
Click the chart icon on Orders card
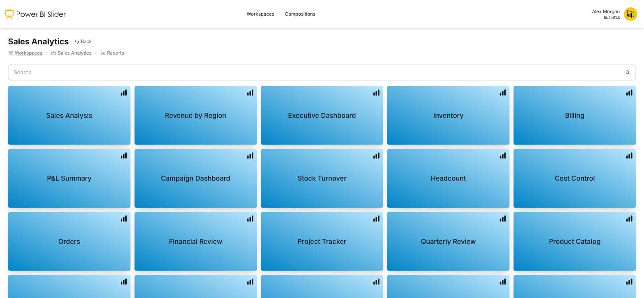pos(124,219)
